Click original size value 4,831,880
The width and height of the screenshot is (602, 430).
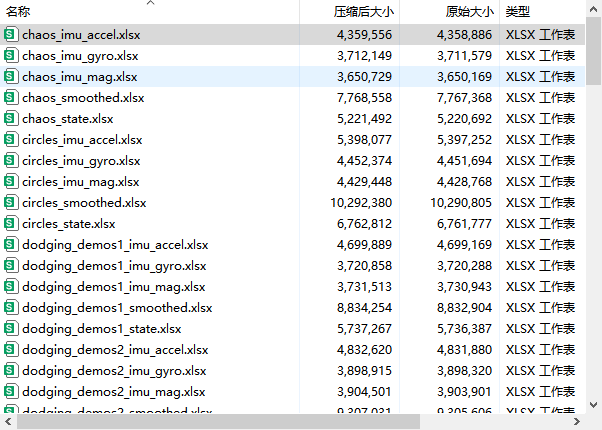[x=464, y=350]
